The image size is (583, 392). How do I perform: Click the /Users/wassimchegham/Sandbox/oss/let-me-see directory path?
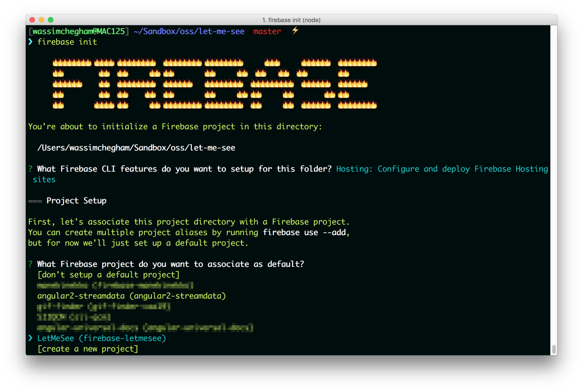136,148
